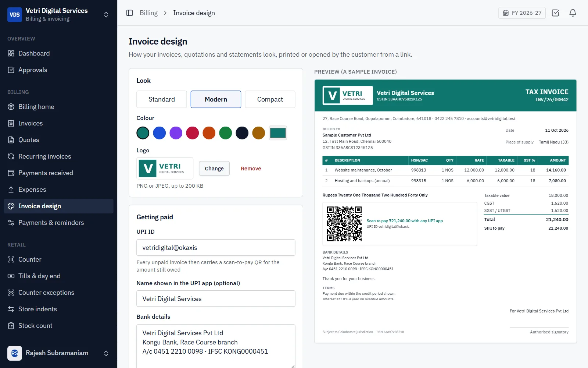Toggle the sidebar panel icon

pos(129,13)
